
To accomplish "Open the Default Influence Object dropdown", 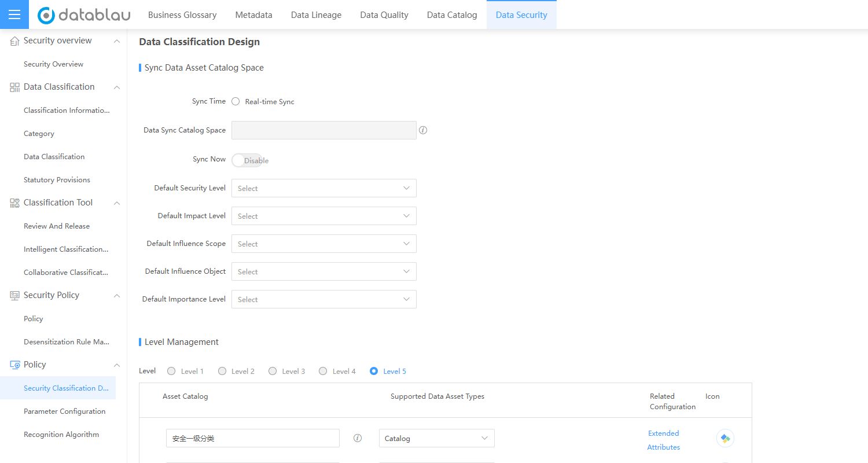I will tap(324, 271).
